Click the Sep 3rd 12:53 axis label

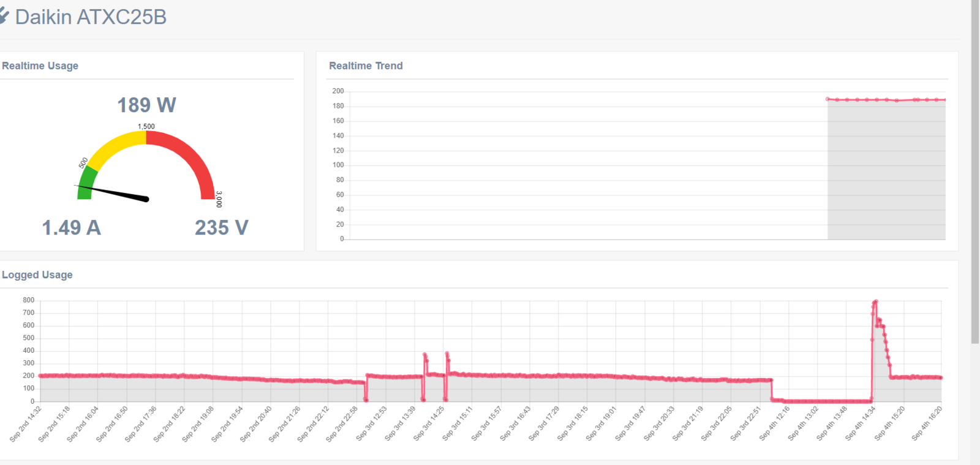[x=371, y=423]
